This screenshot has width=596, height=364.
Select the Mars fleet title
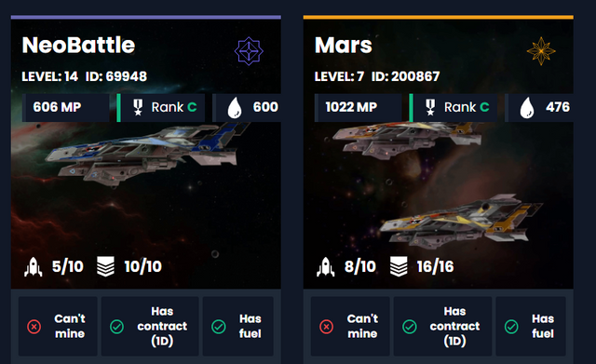pos(344,46)
